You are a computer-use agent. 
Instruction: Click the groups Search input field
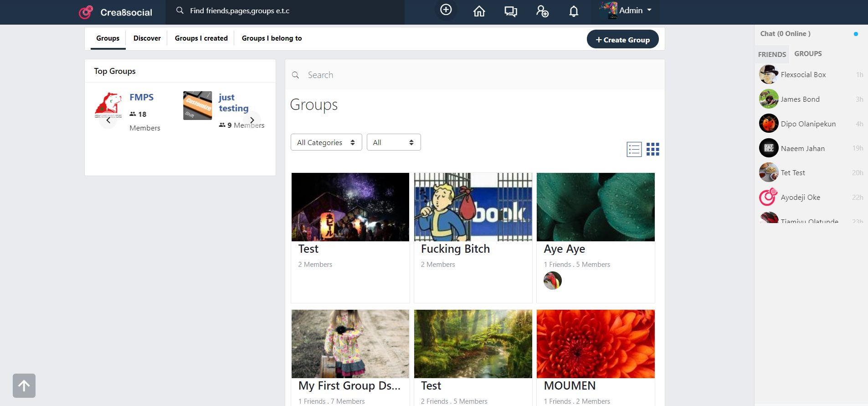[475, 75]
